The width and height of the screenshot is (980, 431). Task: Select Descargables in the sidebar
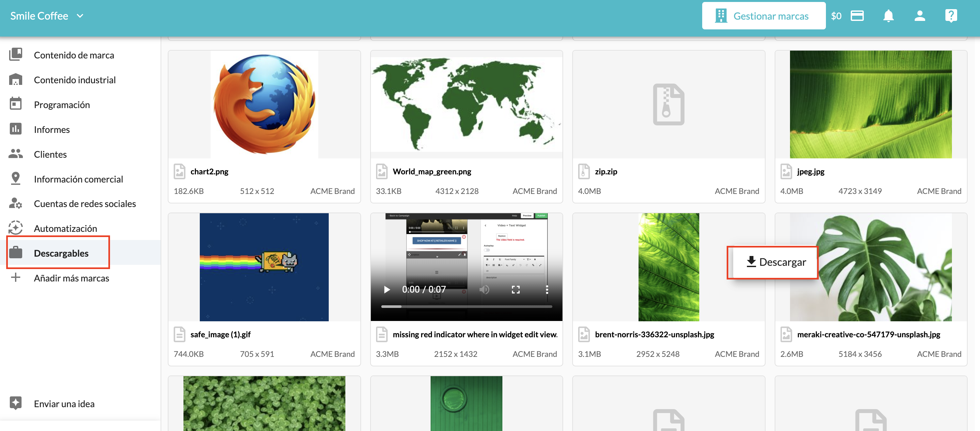[80, 253]
